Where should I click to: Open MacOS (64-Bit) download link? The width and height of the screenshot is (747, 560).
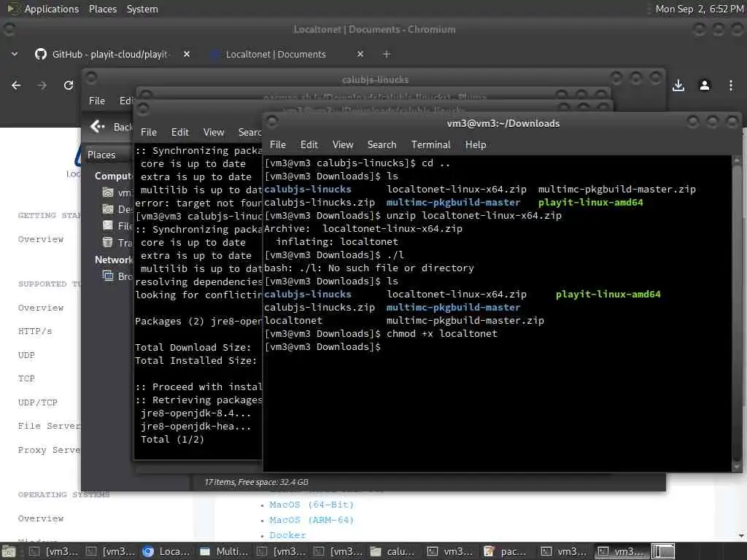point(311,505)
